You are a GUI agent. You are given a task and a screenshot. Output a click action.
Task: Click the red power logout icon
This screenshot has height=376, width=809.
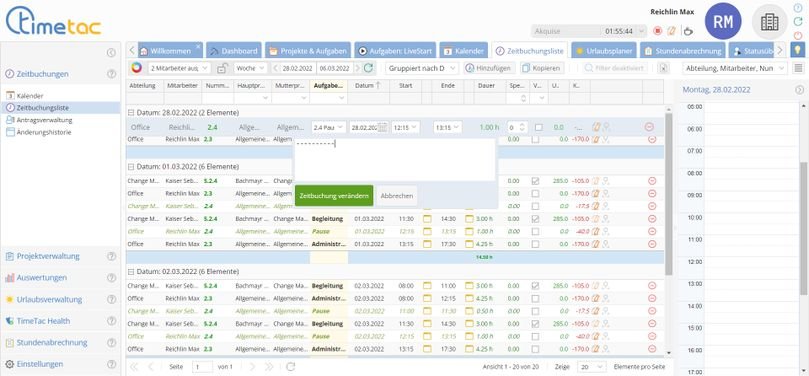tap(798, 35)
